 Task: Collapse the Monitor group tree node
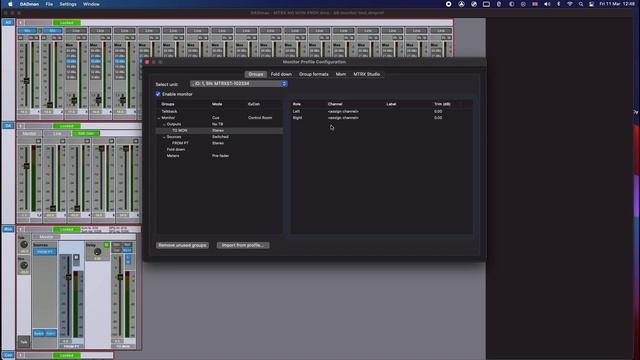click(159, 118)
